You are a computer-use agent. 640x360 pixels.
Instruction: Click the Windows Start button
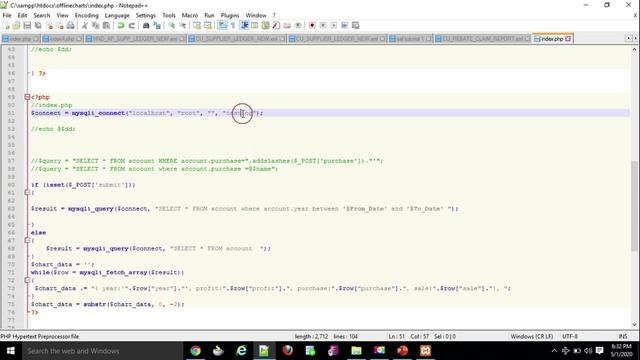(11, 351)
